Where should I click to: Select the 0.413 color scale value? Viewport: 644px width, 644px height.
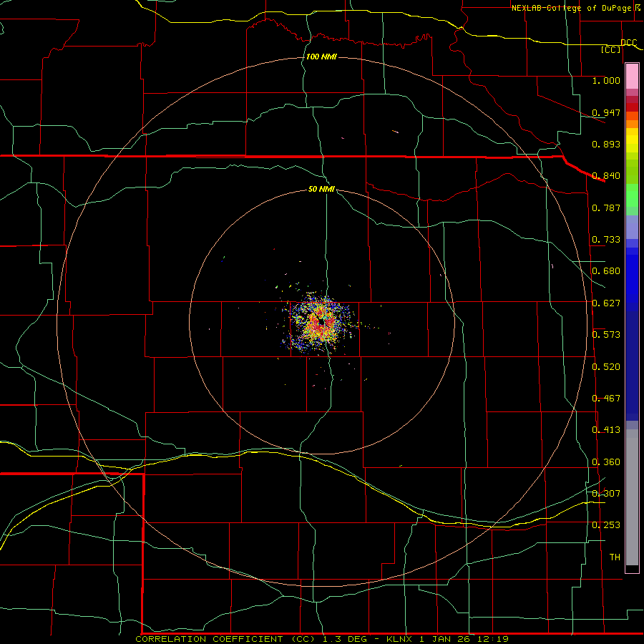click(x=606, y=430)
